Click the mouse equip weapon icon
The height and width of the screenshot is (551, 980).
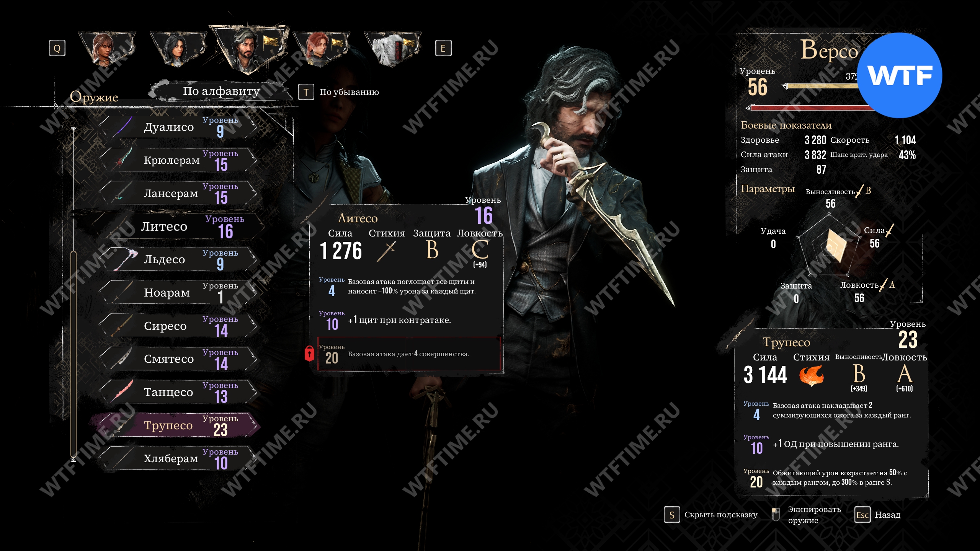(x=776, y=515)
